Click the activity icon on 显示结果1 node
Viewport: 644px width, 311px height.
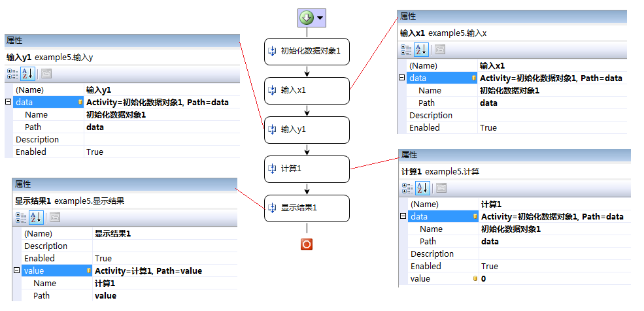coord(272,208)
